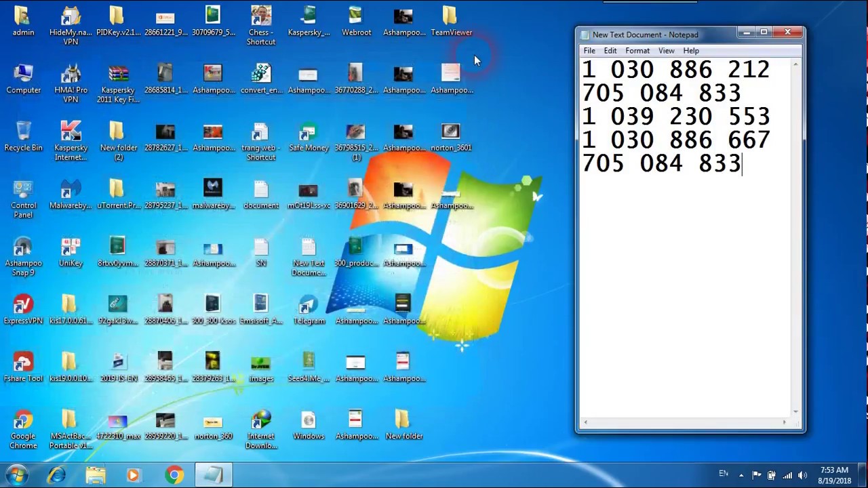Select the UniKey desktop icon
The width and height of the screenshot is (868, 488).
[x=71, y=251]
